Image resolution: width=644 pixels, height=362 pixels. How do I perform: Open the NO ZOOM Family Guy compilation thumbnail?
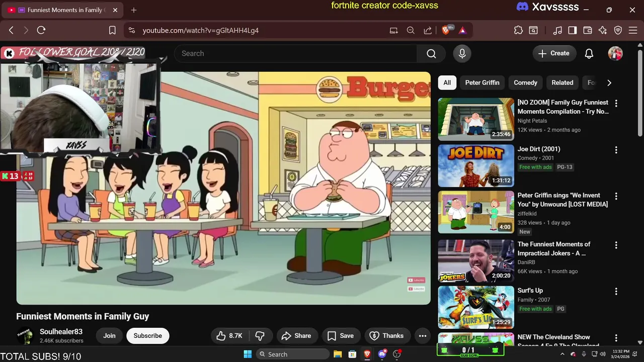[x=476, y=119]
